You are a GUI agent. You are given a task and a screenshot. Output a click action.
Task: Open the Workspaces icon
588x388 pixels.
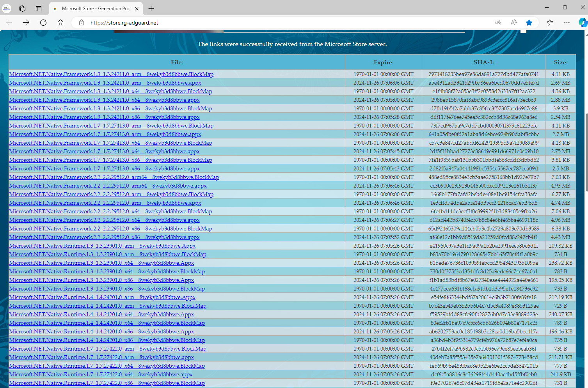tap(22, 8)
